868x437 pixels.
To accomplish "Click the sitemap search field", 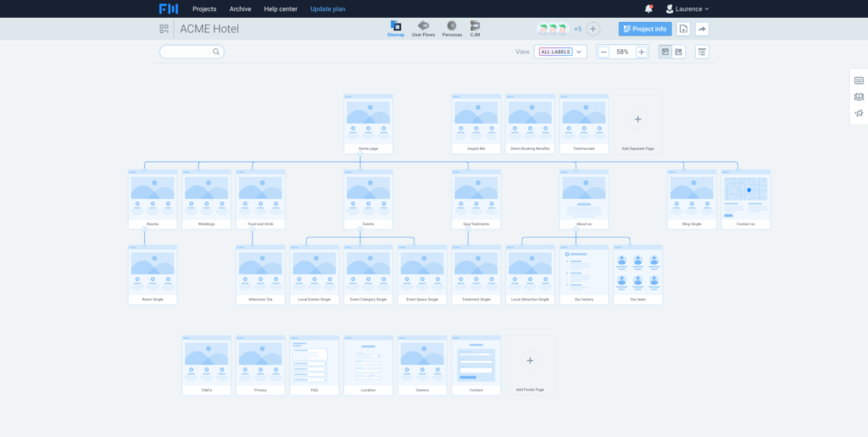I will point(192,52).
